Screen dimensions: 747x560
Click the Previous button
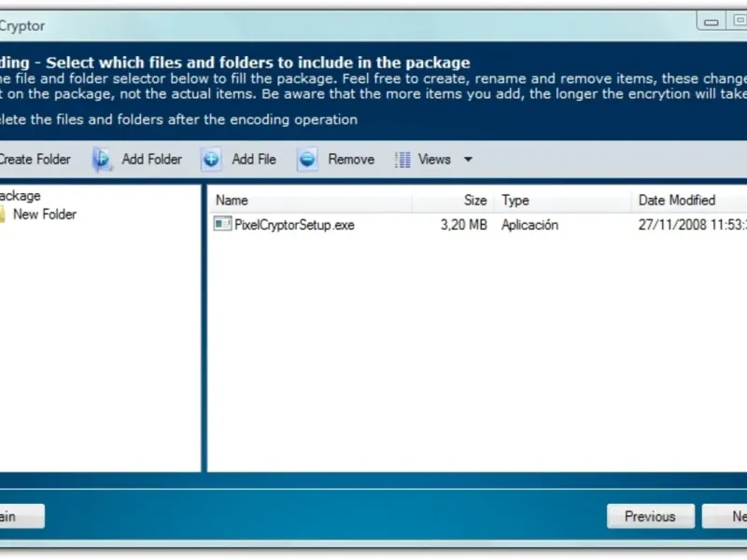click(x=650, y=516)
